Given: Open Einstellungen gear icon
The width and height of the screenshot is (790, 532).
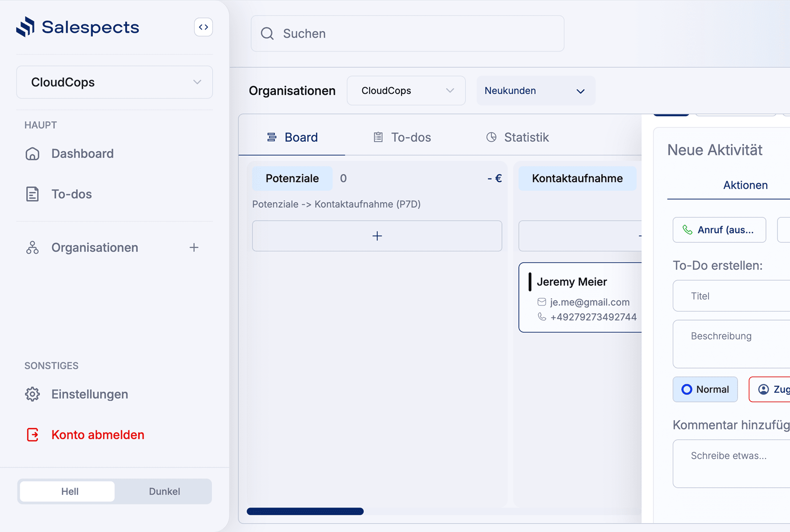Looking at the screenshot, I should click(32, 394).
